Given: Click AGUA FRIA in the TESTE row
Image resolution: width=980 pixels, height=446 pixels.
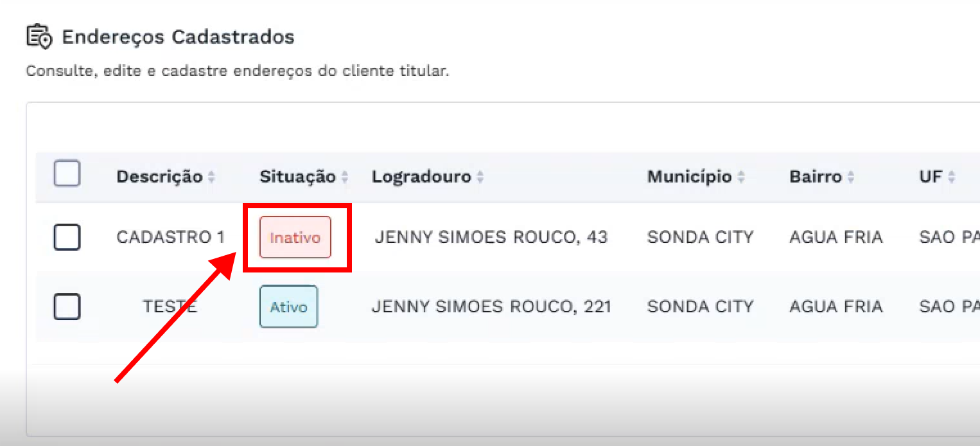Looking at the screenshot, I should click(836, 307).
